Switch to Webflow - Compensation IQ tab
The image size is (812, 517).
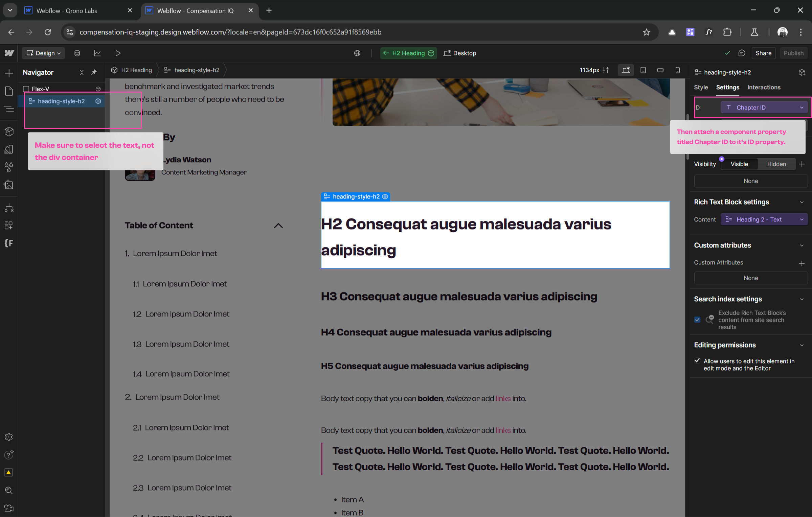pyautogui.click(x=199, y=10)
